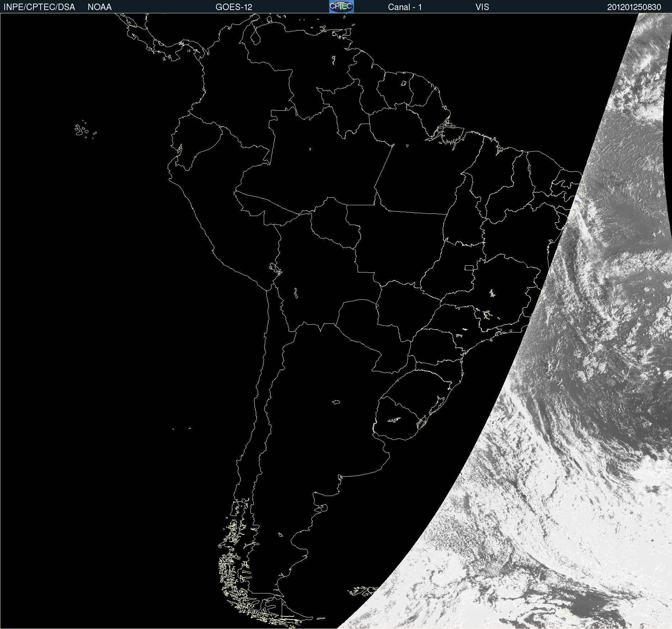Click the NOAA label in header
Viewport: 672px width, 629px height.
tap(100, 7)
